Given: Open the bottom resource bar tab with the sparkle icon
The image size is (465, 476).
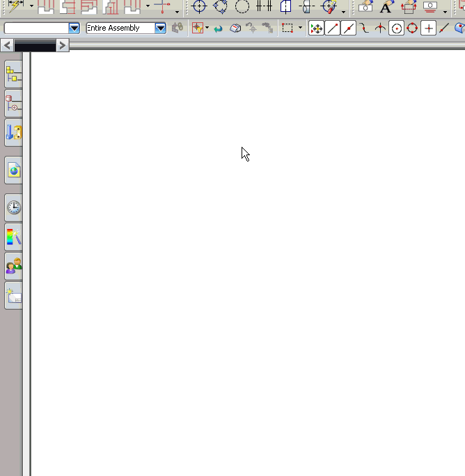Looking at the screenshot, I should (x=14, y=295).
